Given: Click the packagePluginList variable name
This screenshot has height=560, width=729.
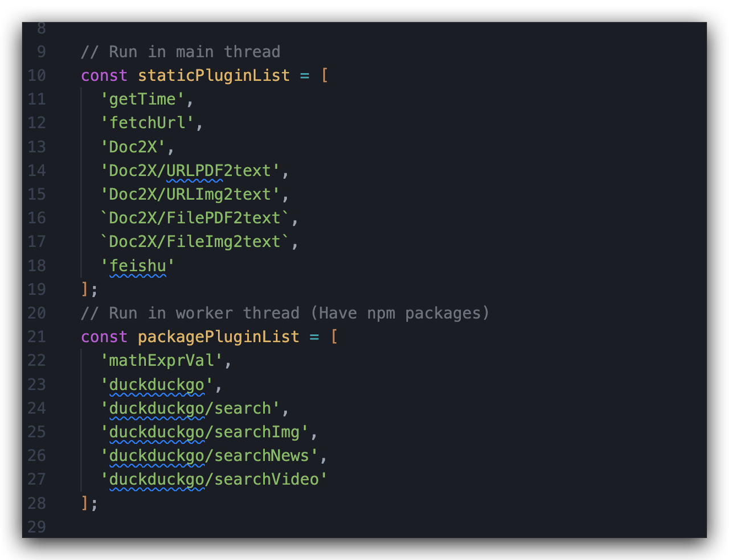Looking at the screenshot, I should pyautogui.click(x=218, y=337).
